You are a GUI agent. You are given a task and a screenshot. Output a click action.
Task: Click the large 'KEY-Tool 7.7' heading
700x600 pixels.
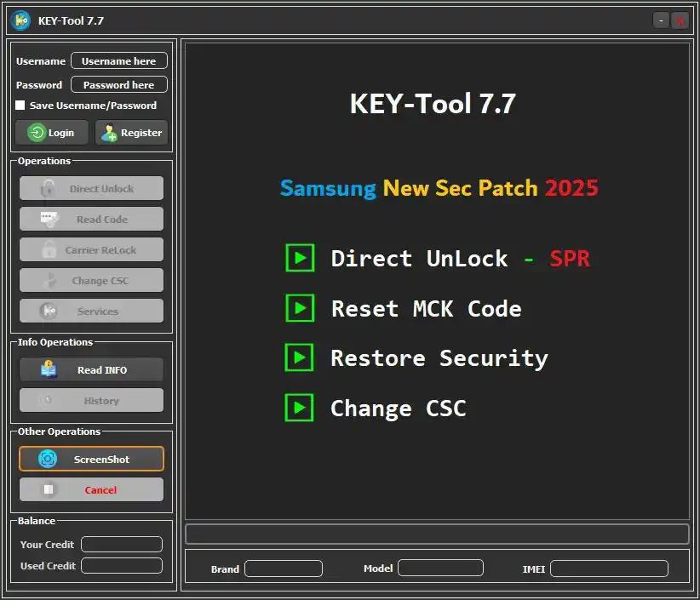[x=433, y=104]
